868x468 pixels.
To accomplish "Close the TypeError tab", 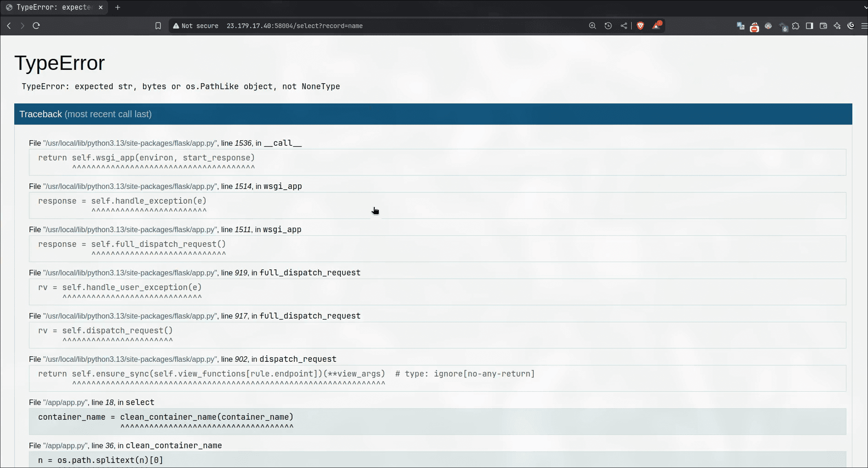I will pyautogui.click(x=101, y=7).
